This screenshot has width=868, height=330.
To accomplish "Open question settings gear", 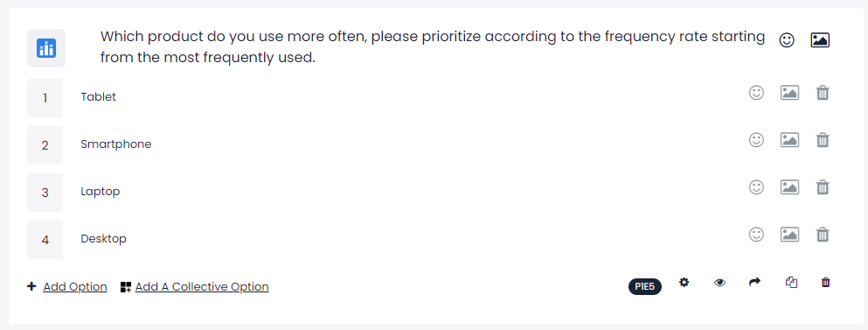I will pyautogui.click(x=684, y=283).
